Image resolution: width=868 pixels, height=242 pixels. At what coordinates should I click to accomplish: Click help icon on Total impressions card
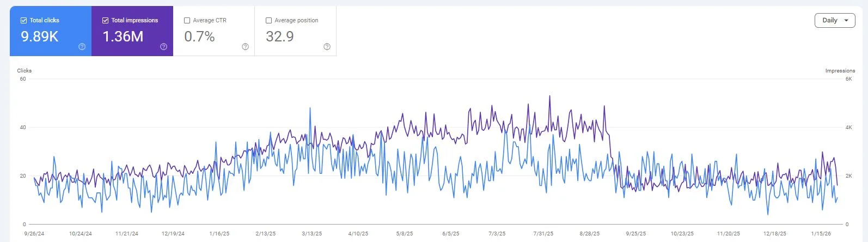163,47
